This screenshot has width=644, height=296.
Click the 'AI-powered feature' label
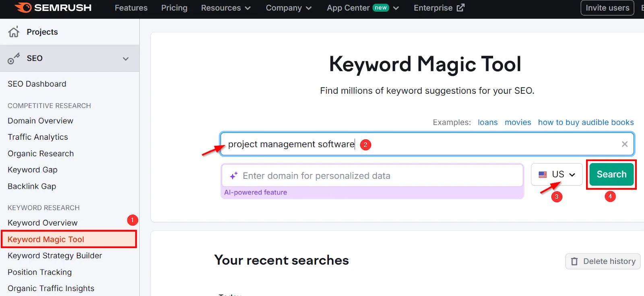coord(256,193)
